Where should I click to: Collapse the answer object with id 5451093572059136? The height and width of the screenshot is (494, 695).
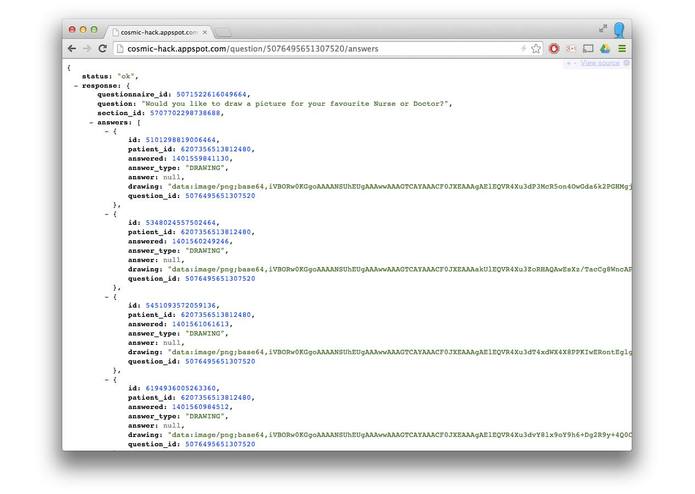107,297
